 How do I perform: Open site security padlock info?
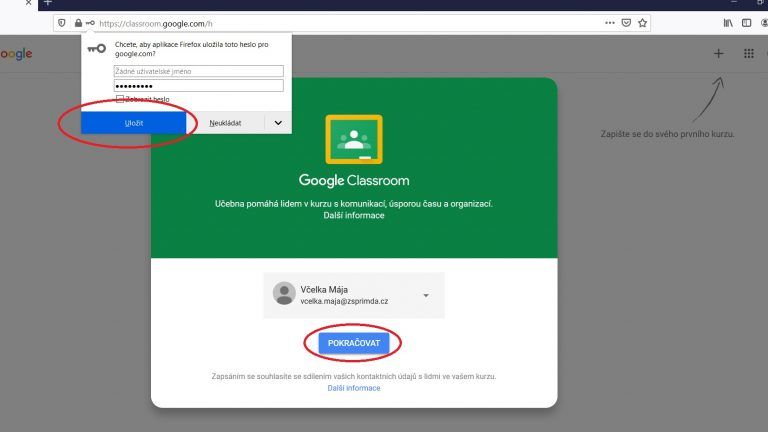78,23
